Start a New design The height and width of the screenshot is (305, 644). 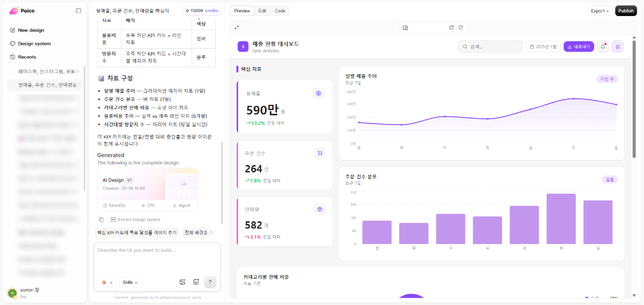tap(31, 30)
